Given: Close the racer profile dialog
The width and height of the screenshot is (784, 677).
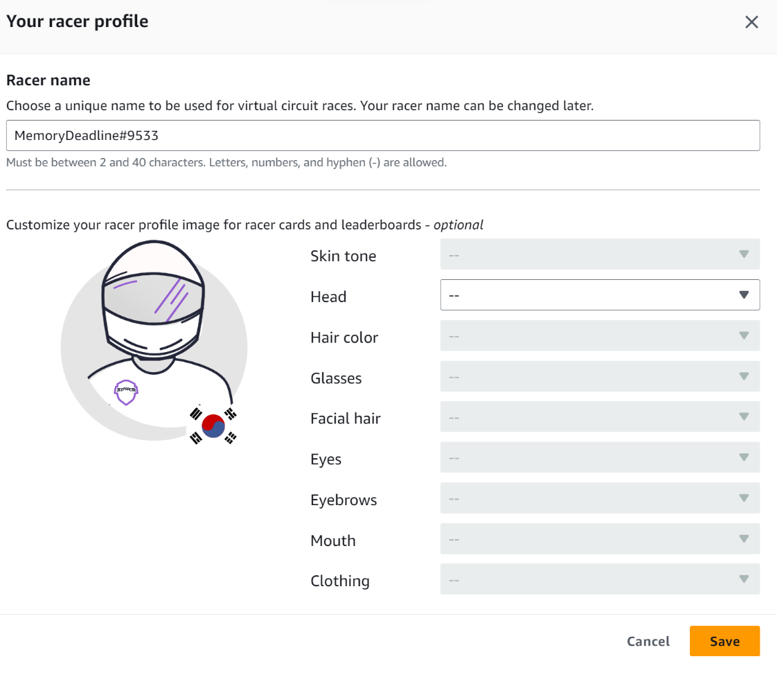Looking at the screenshot, I should click(x=751, y=22).
